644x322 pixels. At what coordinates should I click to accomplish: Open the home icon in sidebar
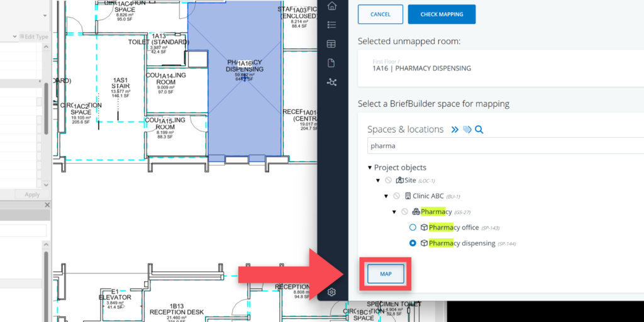tap(331, 6)
